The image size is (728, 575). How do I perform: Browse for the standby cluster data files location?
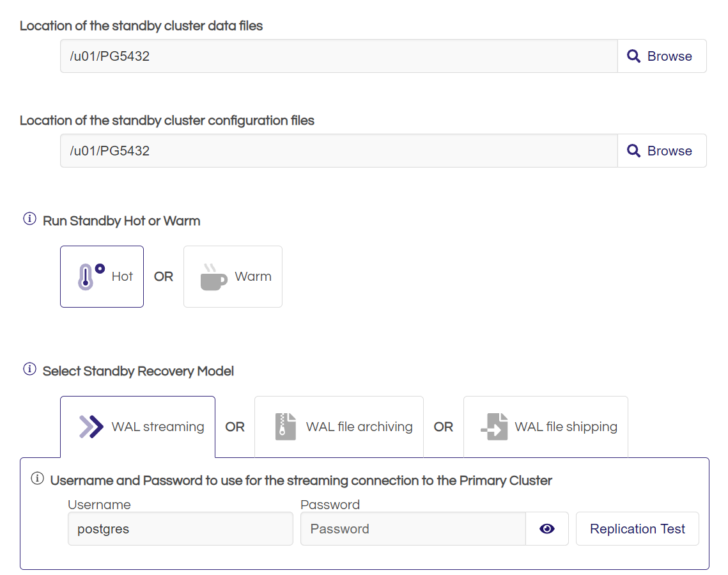point(662,56)
